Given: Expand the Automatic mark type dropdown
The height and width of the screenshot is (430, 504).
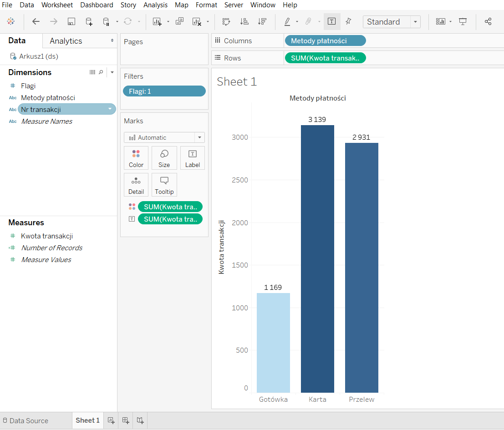Looking at the screenshot, I should pos(199,137).
